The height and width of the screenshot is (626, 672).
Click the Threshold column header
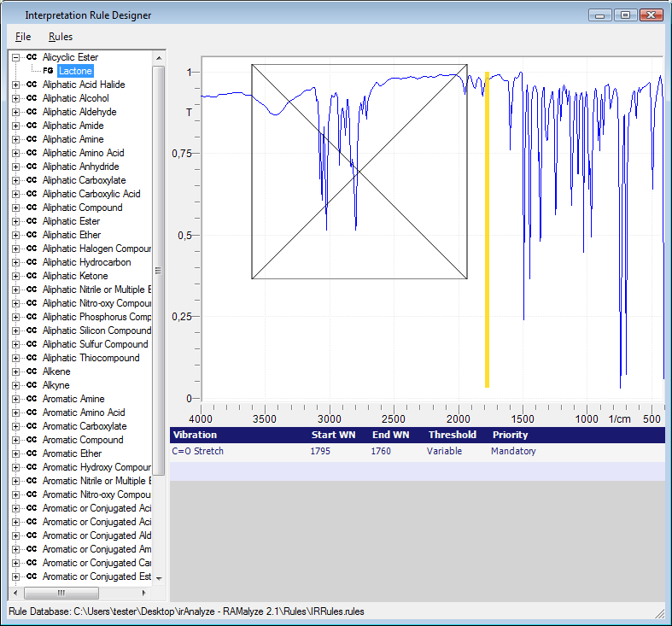coord(452,435)
